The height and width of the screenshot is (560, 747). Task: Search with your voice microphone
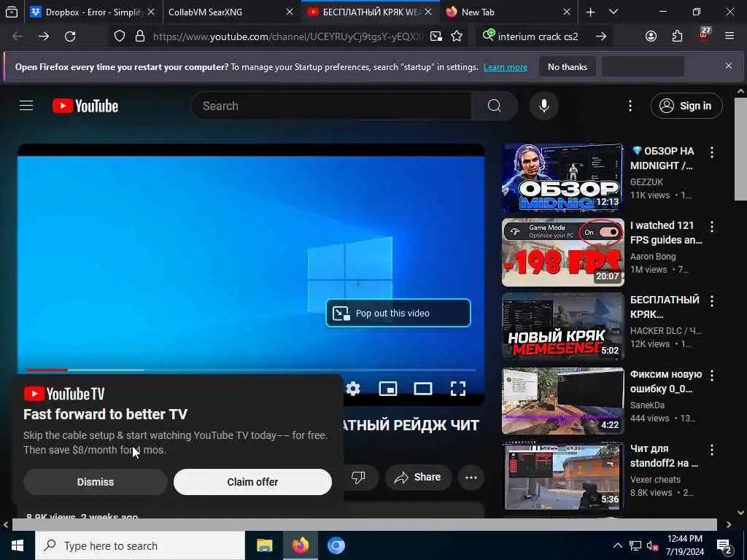coord(544,106)
